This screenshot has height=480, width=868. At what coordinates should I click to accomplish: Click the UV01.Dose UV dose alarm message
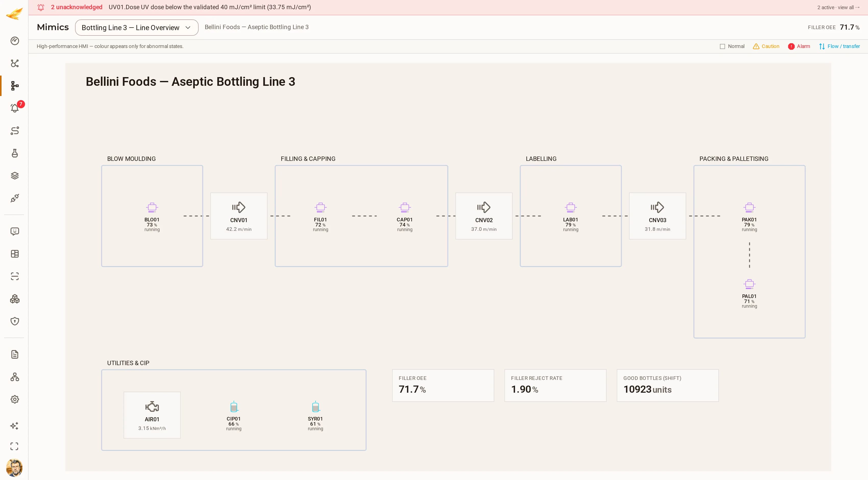[210, 7]
